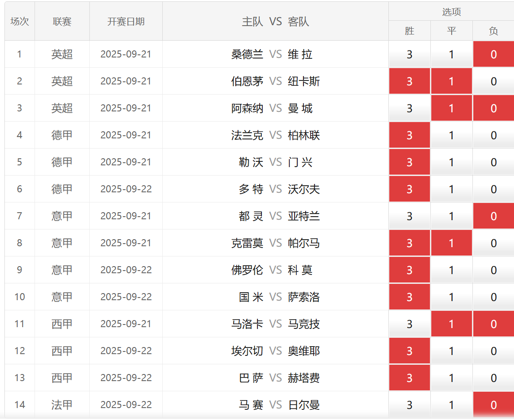Choose draw (1) for 法兰克 vs 柏林联
The image size is (514, 420).
451,135
